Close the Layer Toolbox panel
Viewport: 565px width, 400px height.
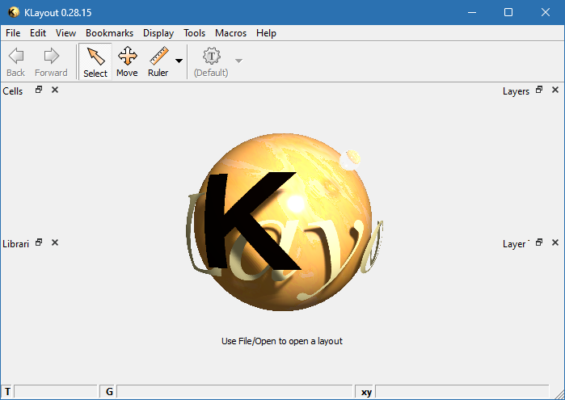[x=555, y=243]
